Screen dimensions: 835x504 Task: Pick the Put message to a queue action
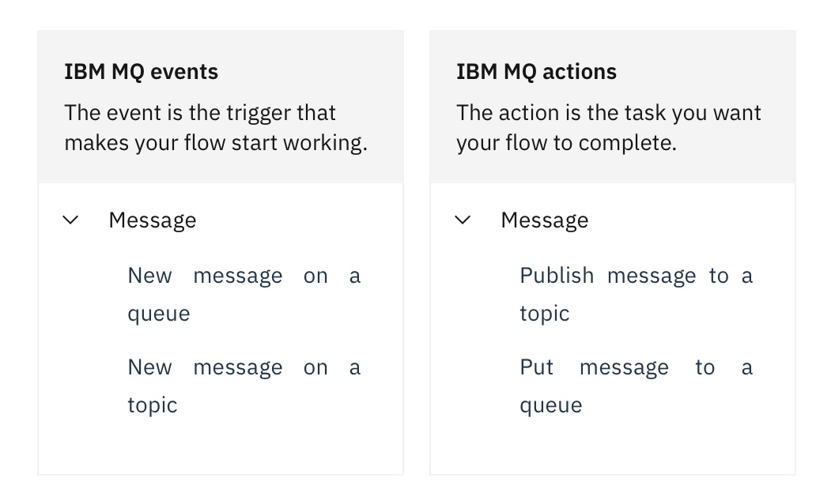click(x=637, y=386)
